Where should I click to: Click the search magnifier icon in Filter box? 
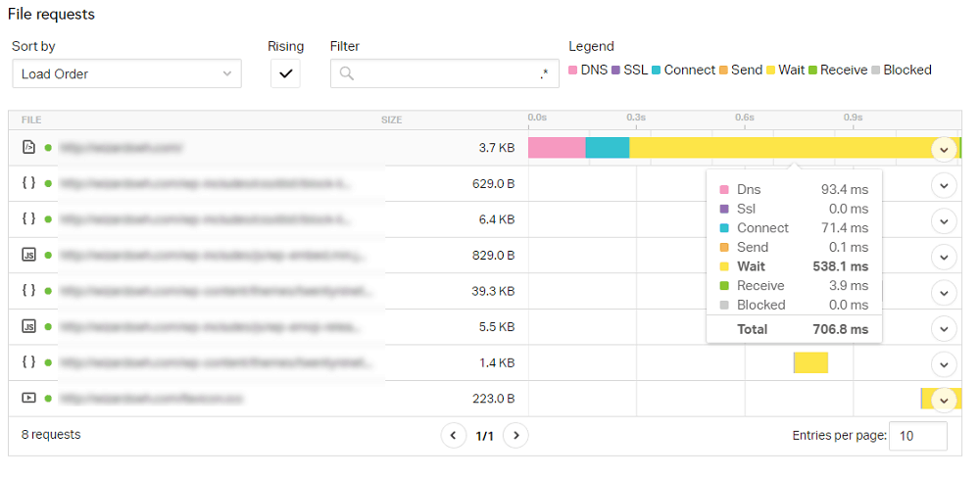(x=347, y=73)
